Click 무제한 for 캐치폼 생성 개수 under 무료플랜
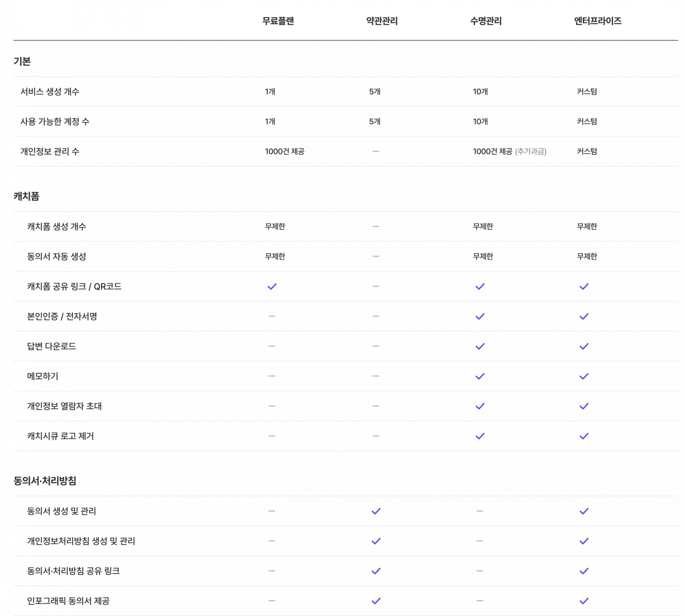Viewport: 685px width, 616px height. click(275, 226)
